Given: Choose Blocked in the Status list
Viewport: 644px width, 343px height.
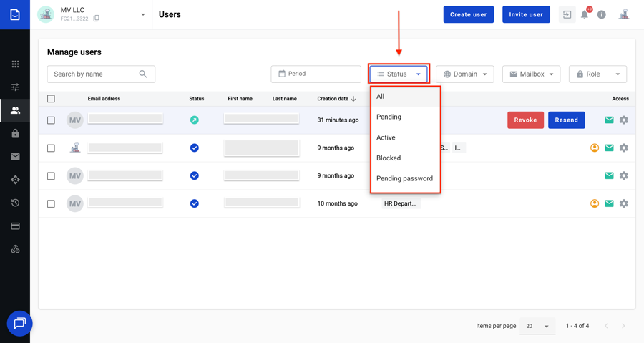Looking at the screenshot, I should 389,158.
